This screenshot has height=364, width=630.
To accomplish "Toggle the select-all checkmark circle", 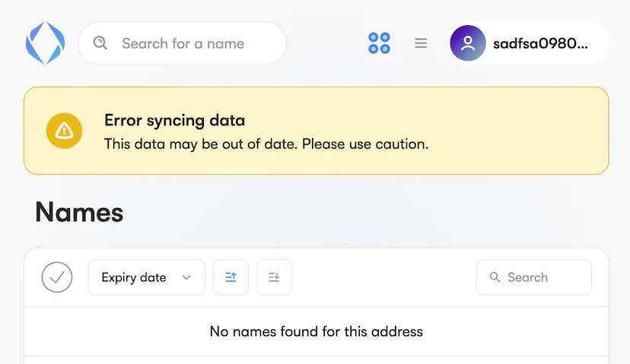I will click(x=57, y=277).
